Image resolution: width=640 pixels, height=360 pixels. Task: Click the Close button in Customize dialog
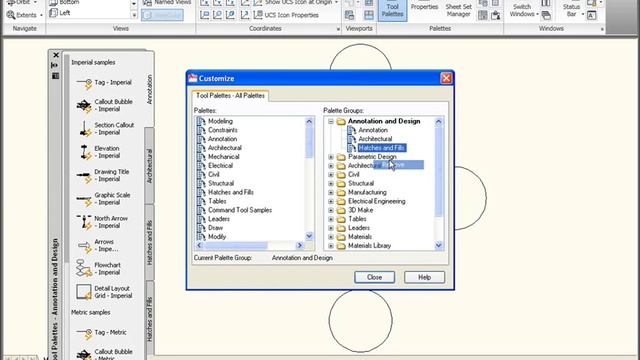click(374, 277)
